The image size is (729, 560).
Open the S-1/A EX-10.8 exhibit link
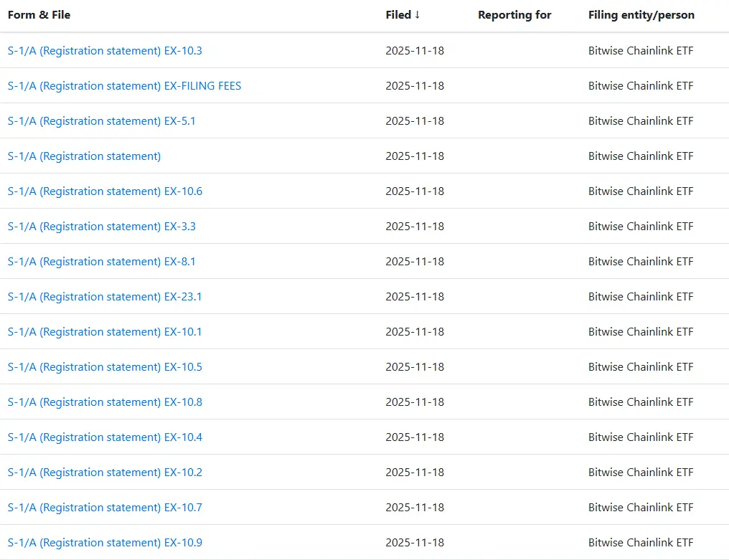(105, 402)
